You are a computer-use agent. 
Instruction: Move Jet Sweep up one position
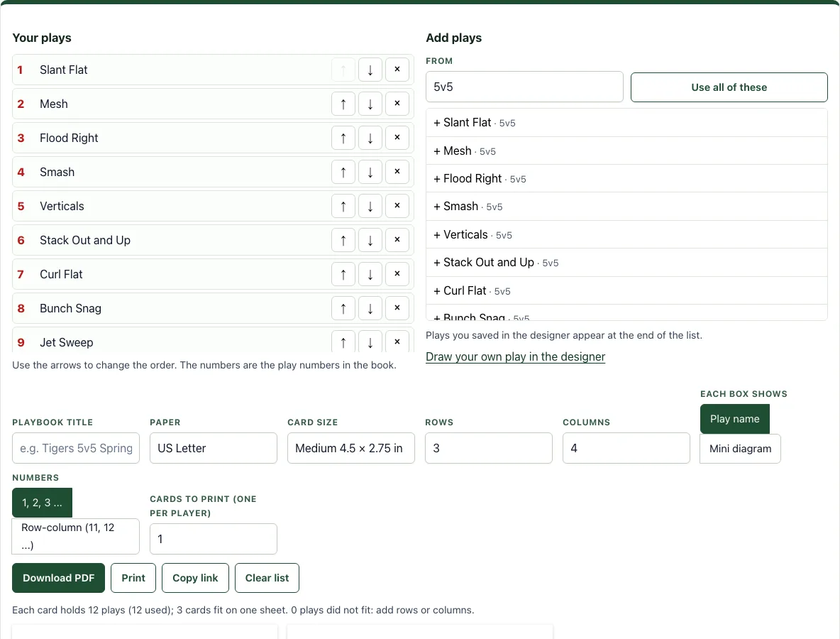pyautogui.click(x=343, y=342)
